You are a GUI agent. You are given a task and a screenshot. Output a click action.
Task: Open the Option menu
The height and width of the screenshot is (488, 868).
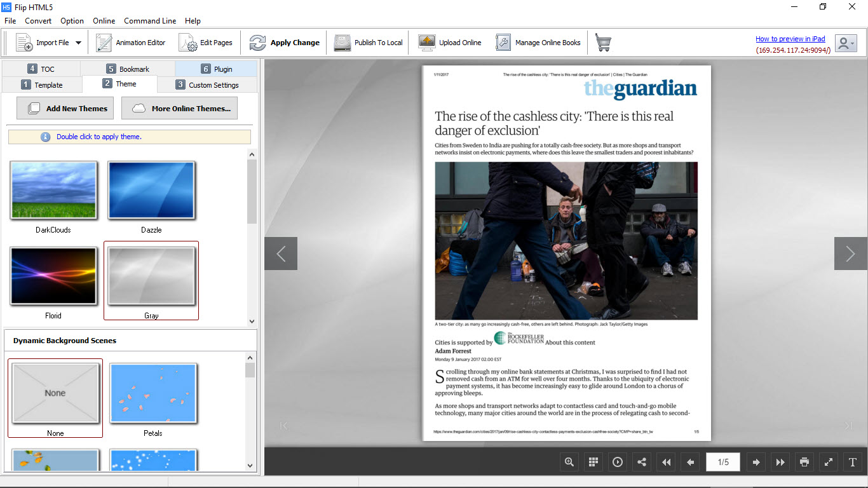click(x=72, y=21)
